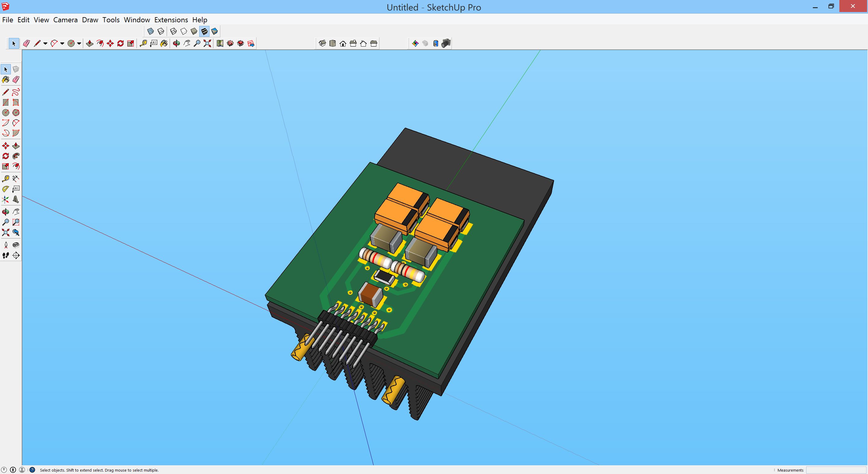Activate the Walk footprints tool
This screenshot has width=868, height=474.
point(6,255)
